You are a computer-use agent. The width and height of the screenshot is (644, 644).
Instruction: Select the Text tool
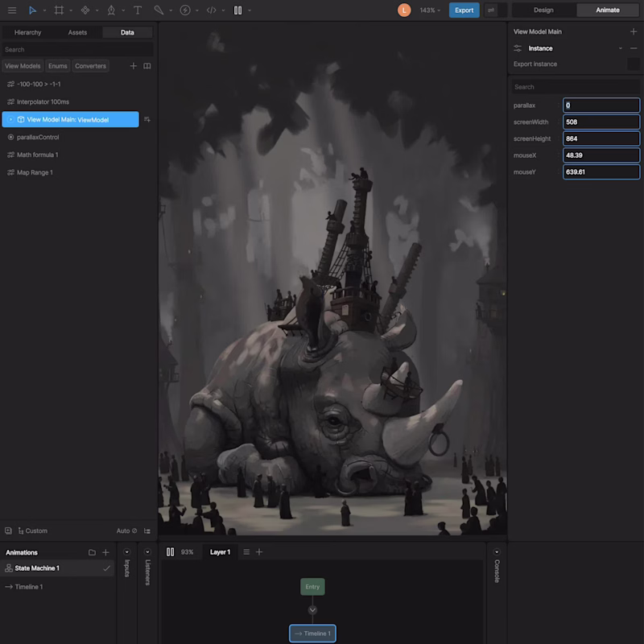pos(137,10)
